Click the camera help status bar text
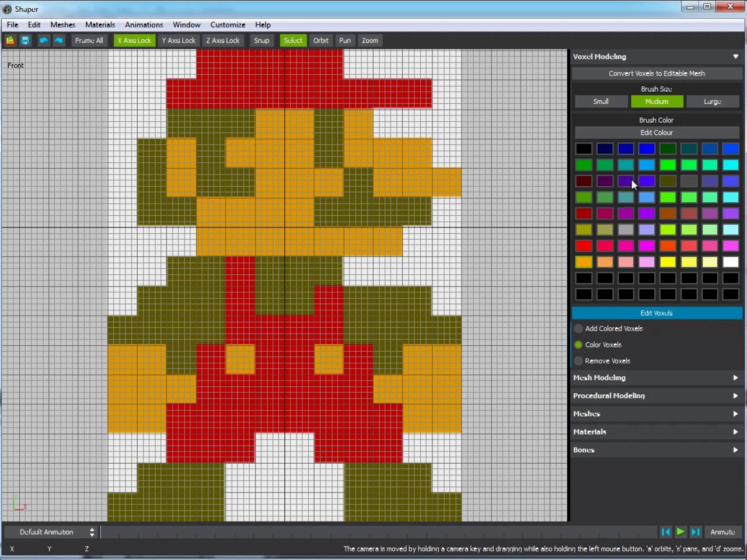747x560 pixels. pyautogui.click(x=543, y=549)
